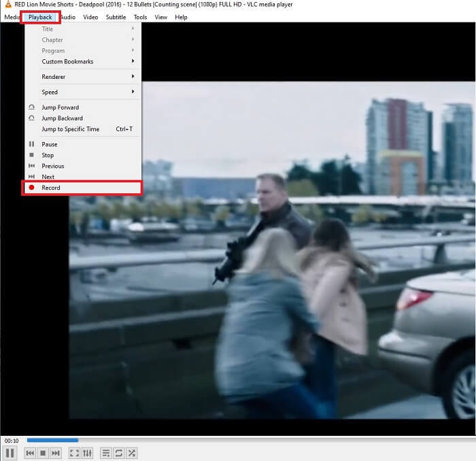The image size is (476, 461).
Task: Toggle fullscreen video mode button
Action: 74,453
